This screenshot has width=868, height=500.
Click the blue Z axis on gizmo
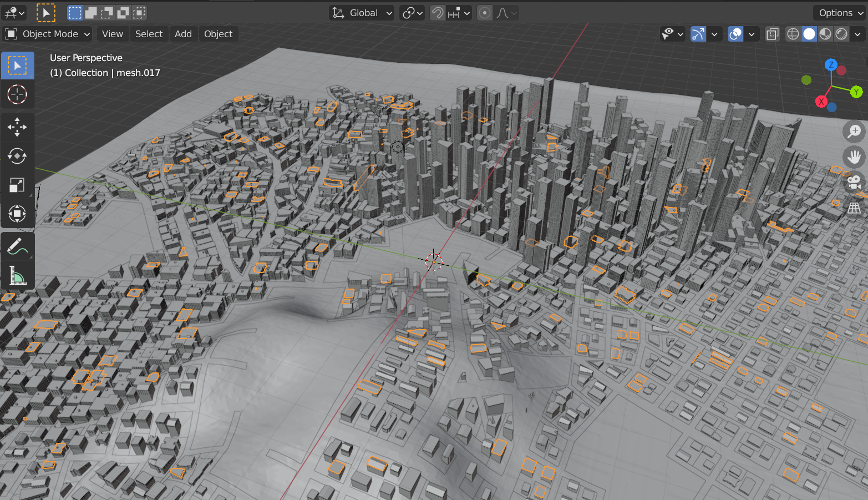(831, 65)
